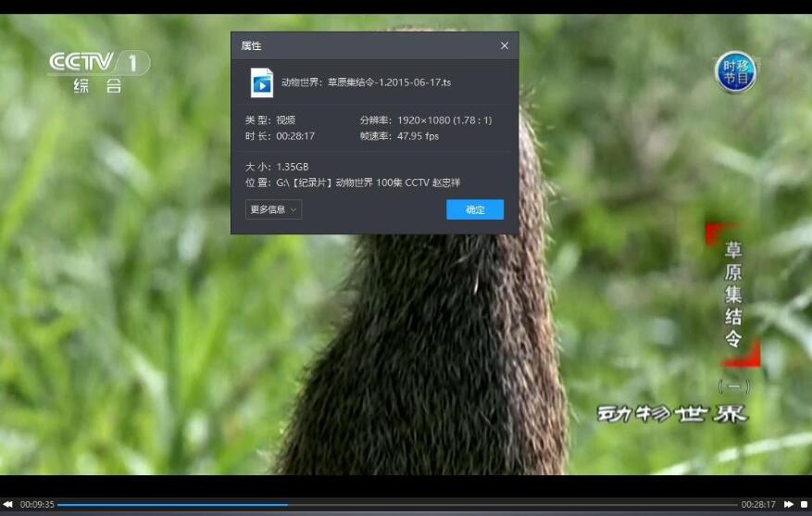Click elapsed time 00:09:35
Screen dimensions: 812x516
click(37, 504)
